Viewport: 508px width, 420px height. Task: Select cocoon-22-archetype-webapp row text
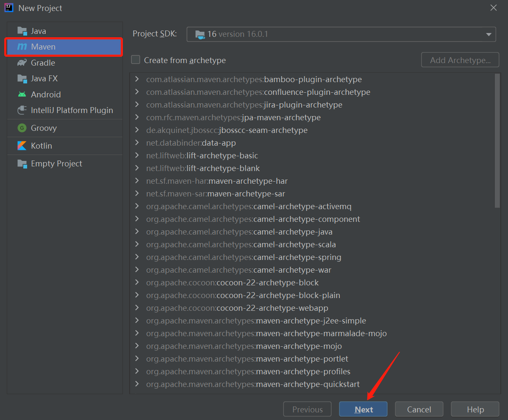(x=237, y=308)
